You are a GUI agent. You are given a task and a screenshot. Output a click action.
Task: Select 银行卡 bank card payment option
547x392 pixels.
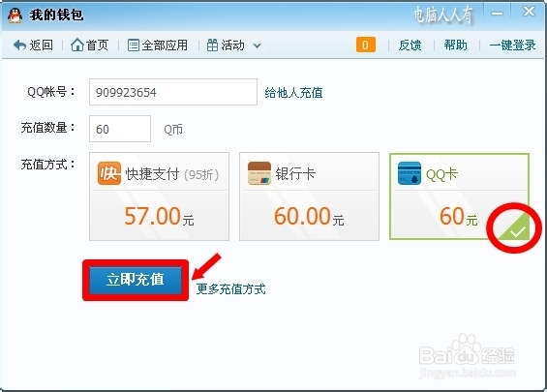pyautogui.click(x=309, y=196)
